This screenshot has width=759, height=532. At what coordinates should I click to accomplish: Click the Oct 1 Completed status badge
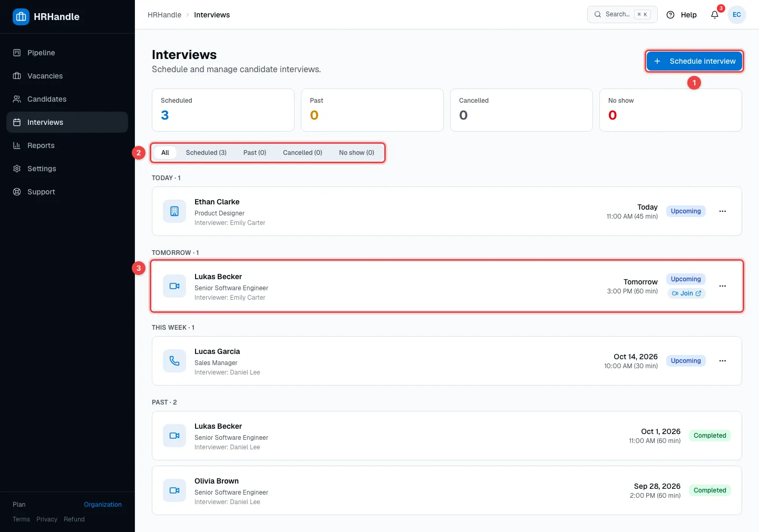(710, 436)
